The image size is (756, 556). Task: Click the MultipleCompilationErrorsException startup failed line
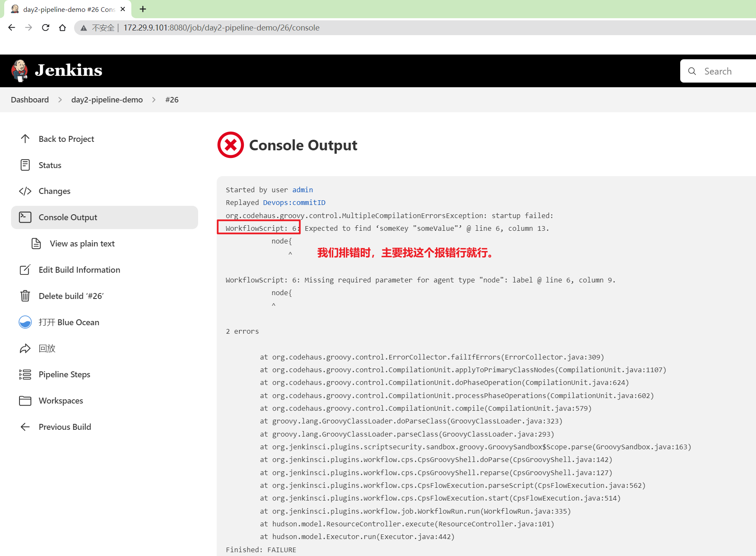389,216
